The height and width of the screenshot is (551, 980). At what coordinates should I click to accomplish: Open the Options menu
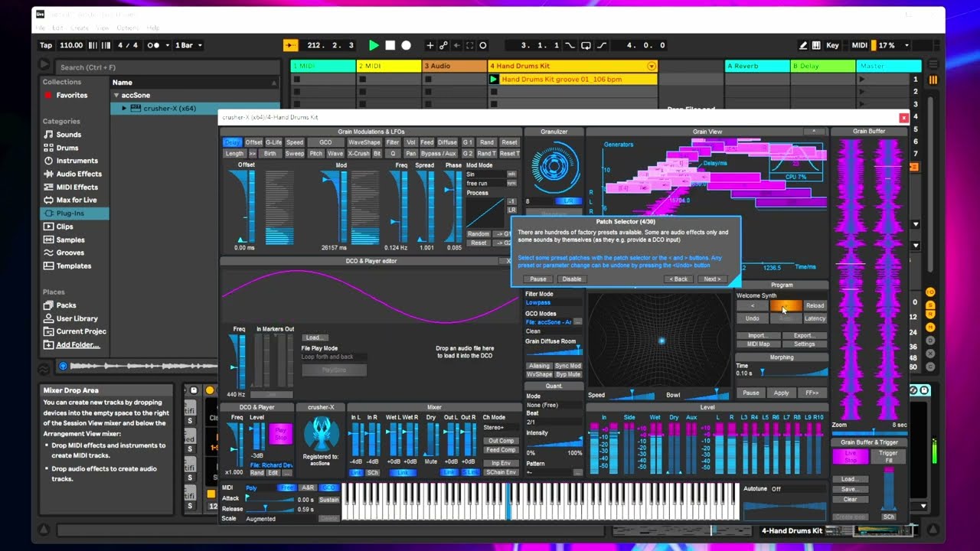tap(128, 28)
